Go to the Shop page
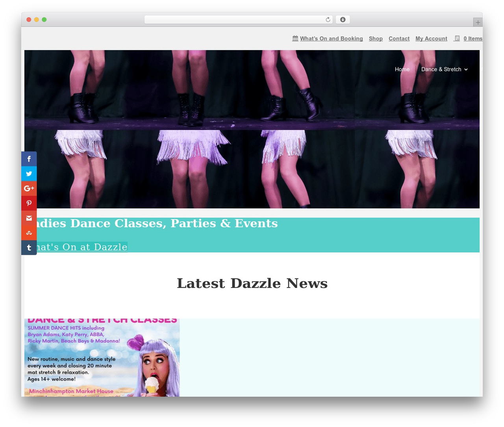The width and height of the screenshot is (504, 427). 376,39
